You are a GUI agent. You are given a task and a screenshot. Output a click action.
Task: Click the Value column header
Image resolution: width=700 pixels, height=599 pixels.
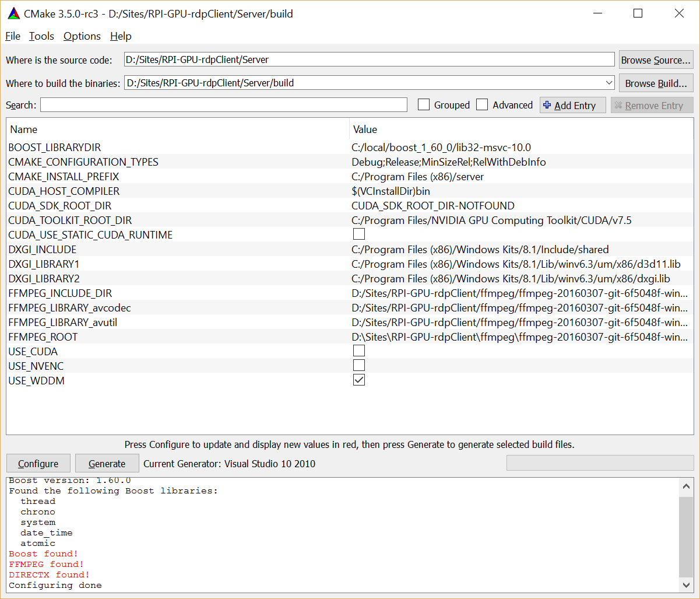522,129
